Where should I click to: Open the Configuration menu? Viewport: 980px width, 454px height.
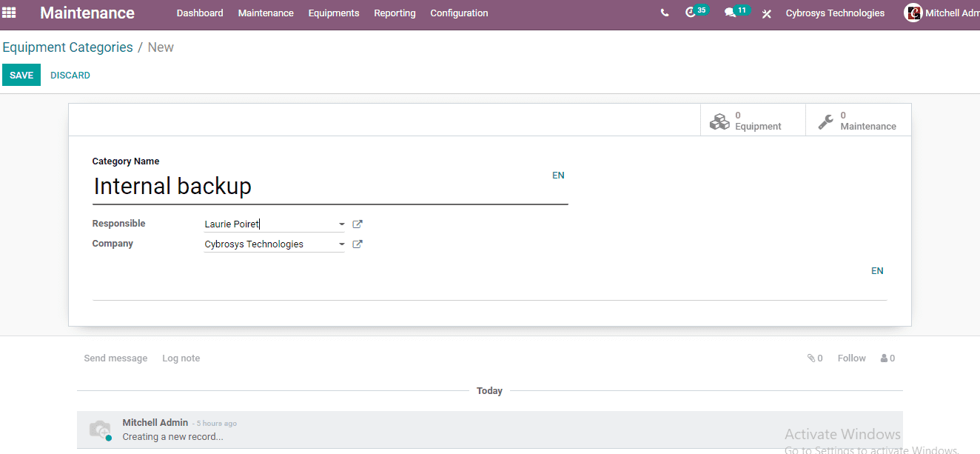point(459,13)
